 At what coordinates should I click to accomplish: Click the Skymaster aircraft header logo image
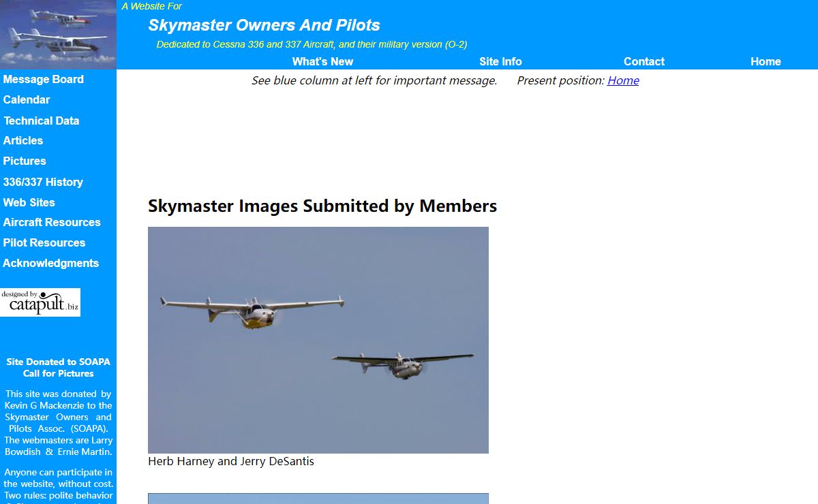[x=58, y=34]
